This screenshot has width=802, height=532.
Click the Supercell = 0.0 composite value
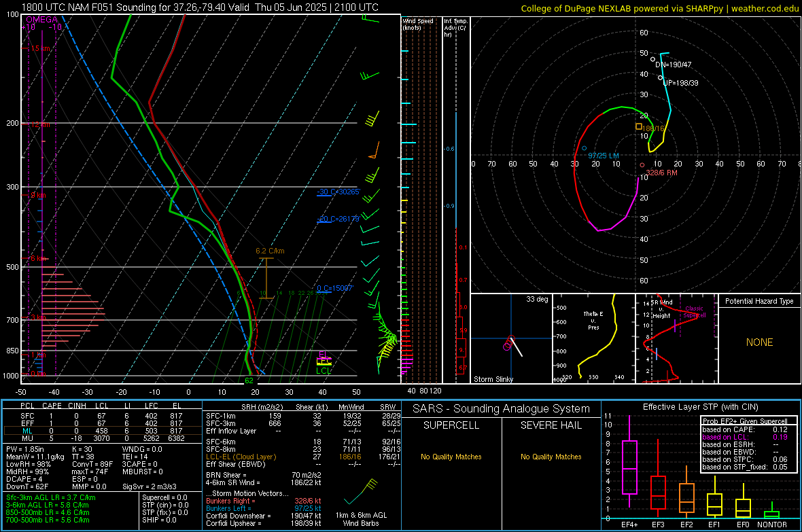[164, 497]
